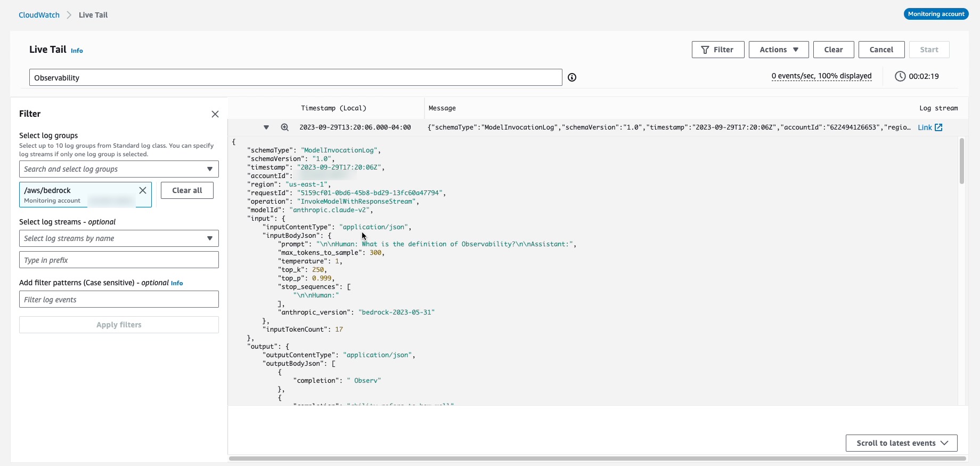Click the 0 events/sec, 100% displayed text
980x466 pixels.
coord(821,76)
